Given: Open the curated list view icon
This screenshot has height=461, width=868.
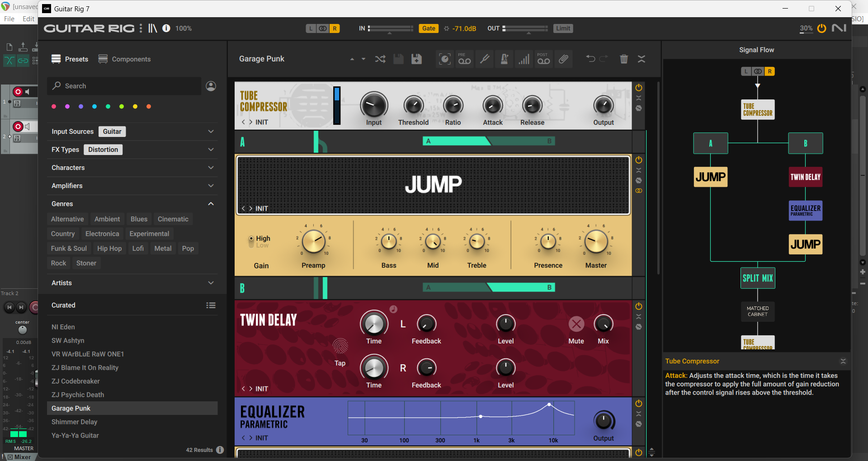Looking at the screenshot, I should coord(211,306).
